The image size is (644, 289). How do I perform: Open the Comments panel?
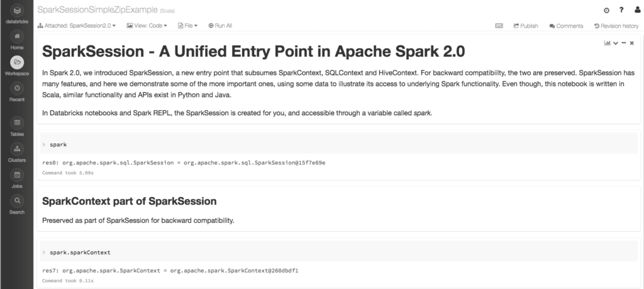(566, 26)
